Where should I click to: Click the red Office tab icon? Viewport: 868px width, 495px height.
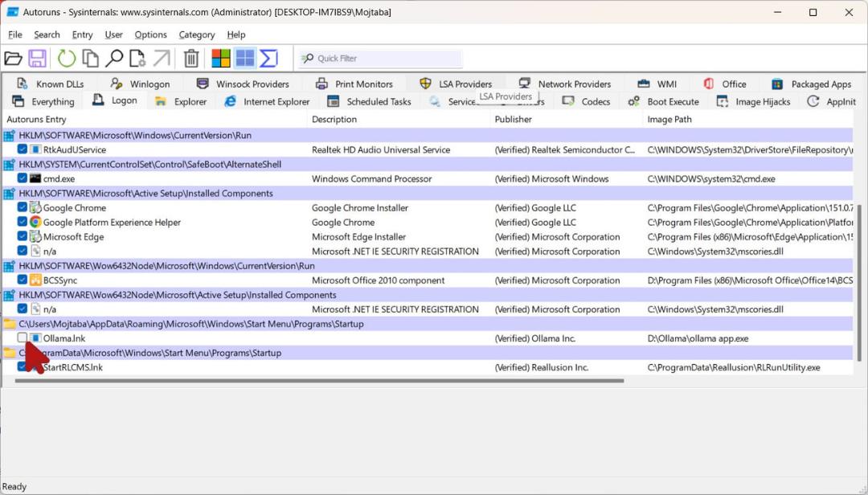[709, 84]
